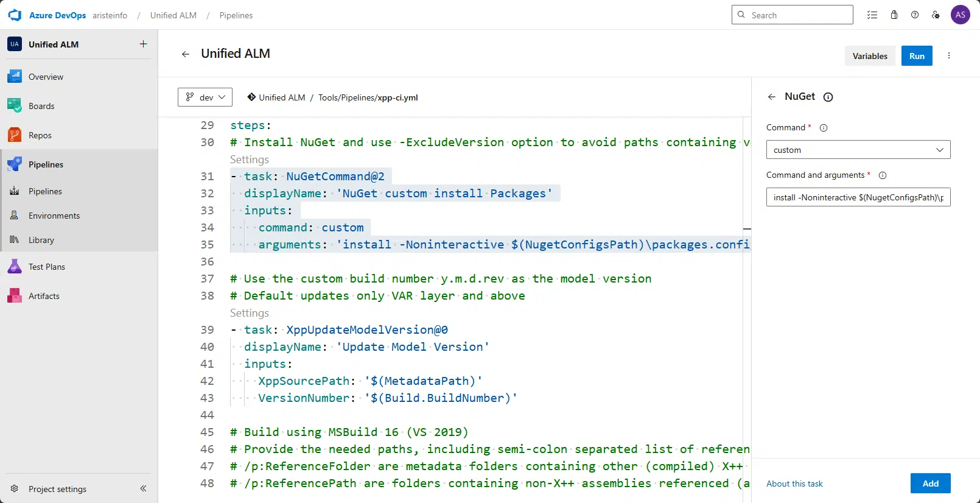980x503 pixels.
Task: Click the Overview sidebar icon
Action: (15, 77)
